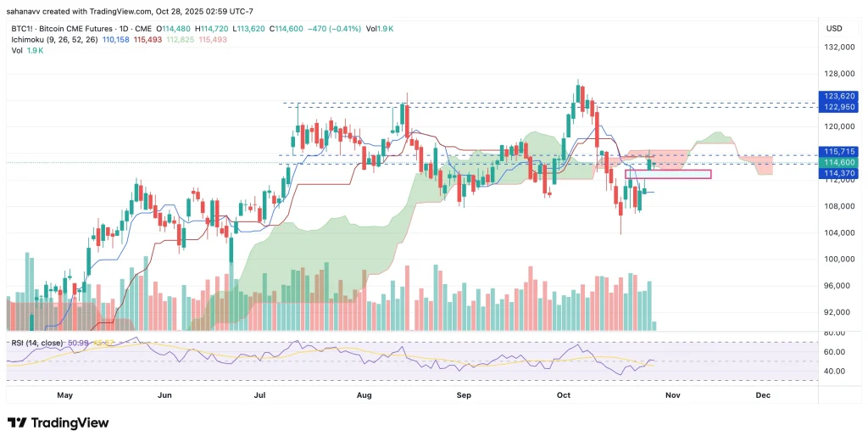Click the BTC1! symbol title

pyautogui.click(x=21, y=28)
